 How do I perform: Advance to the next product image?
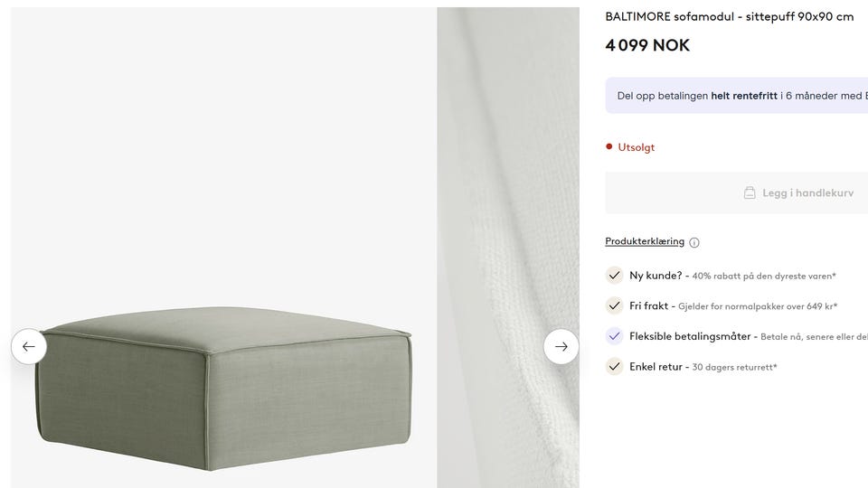coord(561,346)
